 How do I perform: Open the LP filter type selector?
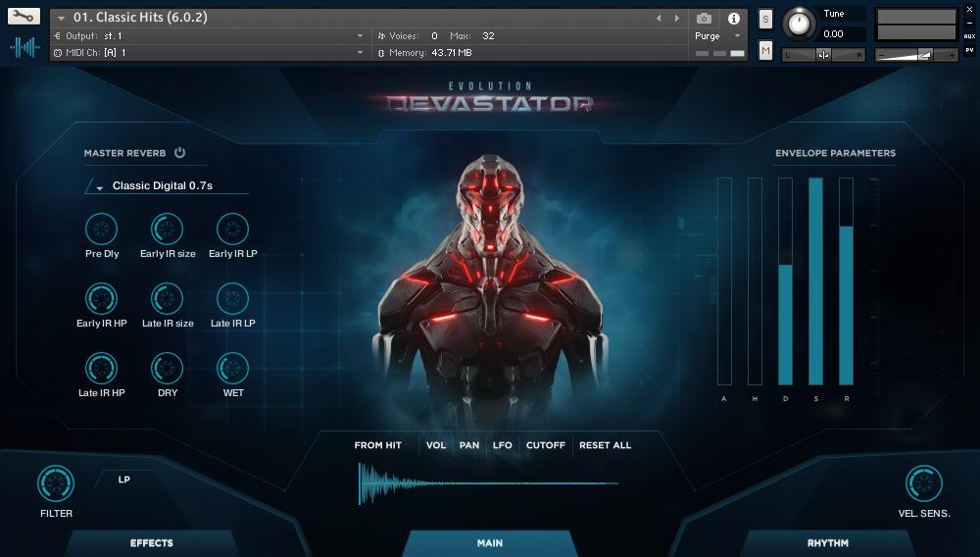pos(124,480)
